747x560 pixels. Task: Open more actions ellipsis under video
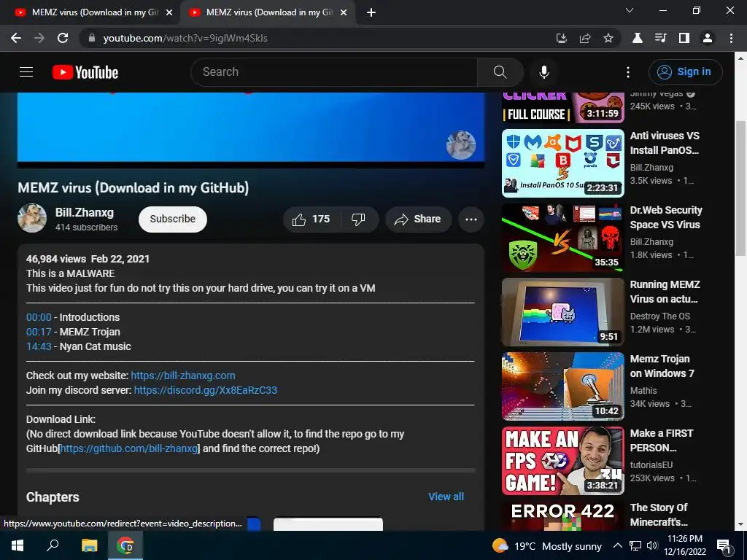tap(471, 219)
